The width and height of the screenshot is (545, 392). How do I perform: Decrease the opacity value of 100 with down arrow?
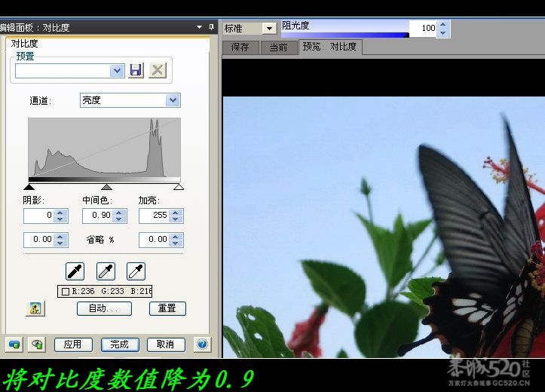(x=442, y=32)
